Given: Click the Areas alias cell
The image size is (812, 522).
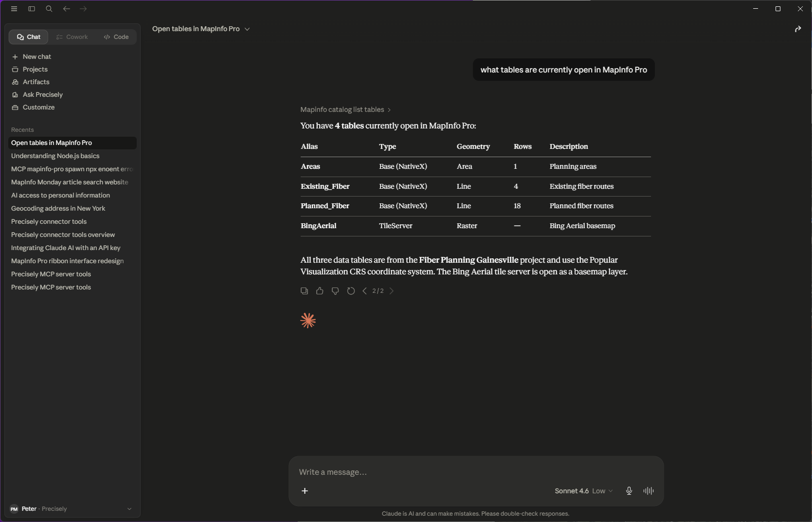Looking at the screenshot, I should point(310,167).
